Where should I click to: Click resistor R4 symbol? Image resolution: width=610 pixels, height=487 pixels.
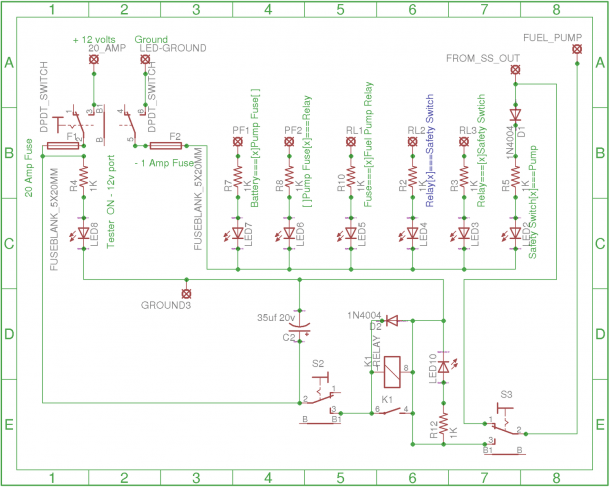(x=83, y=177)
